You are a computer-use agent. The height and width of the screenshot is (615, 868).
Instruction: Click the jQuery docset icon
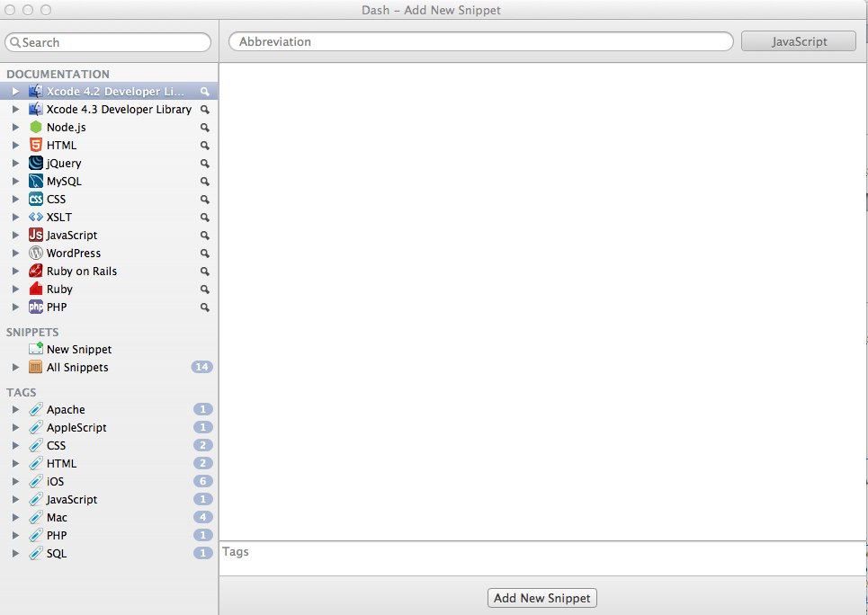(x=36, y=164)
